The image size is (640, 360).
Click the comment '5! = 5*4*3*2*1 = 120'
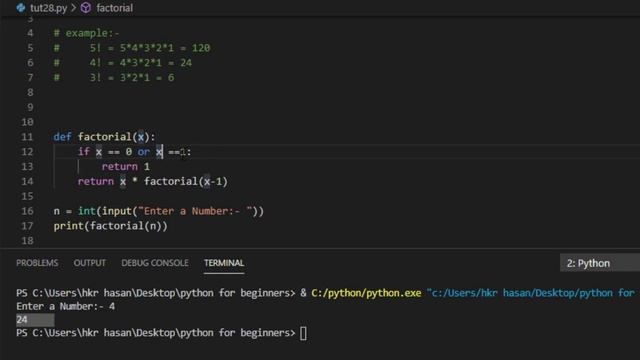pos(150,48)
